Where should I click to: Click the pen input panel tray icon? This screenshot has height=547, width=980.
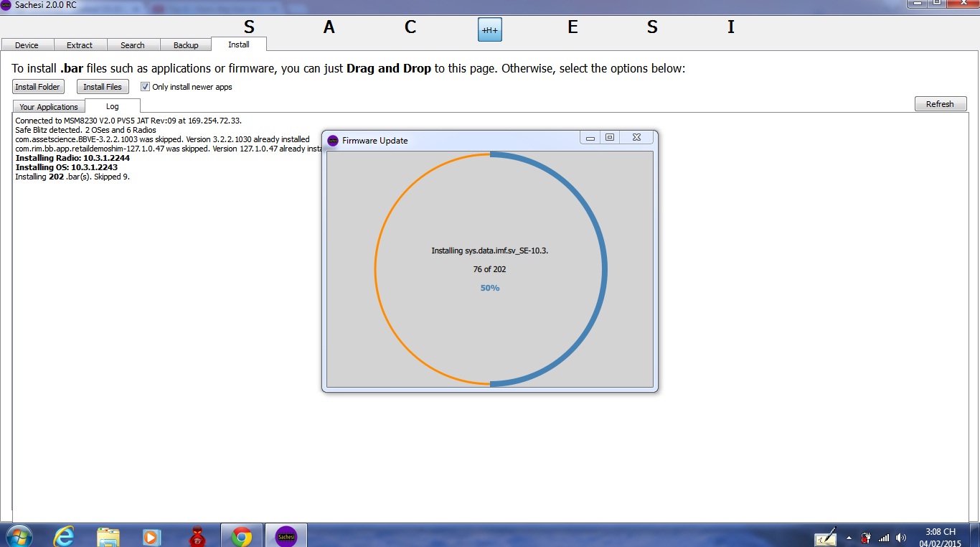click(826, 536)
